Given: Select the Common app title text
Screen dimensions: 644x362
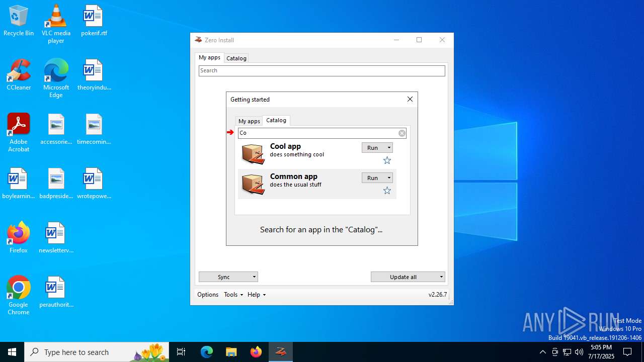Looking at the screenshot, I should point(294,176).
